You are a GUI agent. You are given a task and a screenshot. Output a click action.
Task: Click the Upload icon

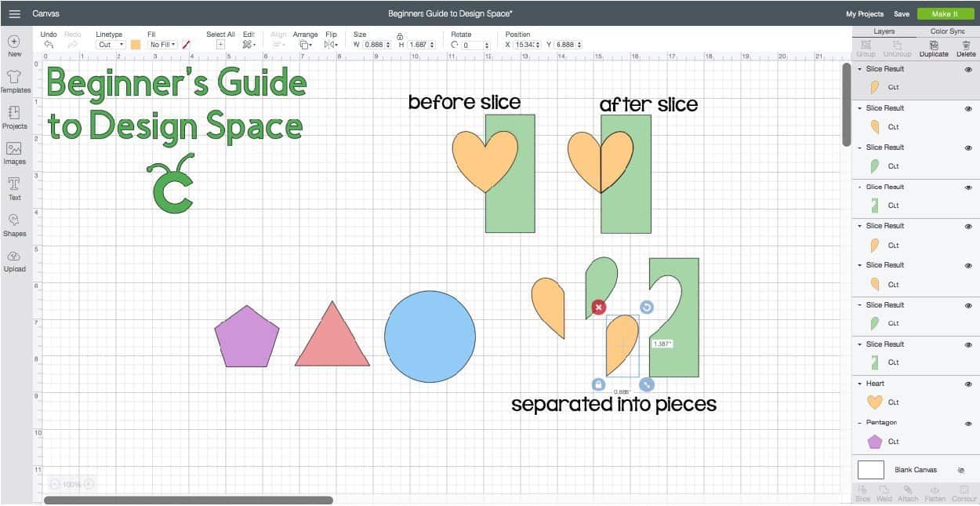[x=14, y=257]
